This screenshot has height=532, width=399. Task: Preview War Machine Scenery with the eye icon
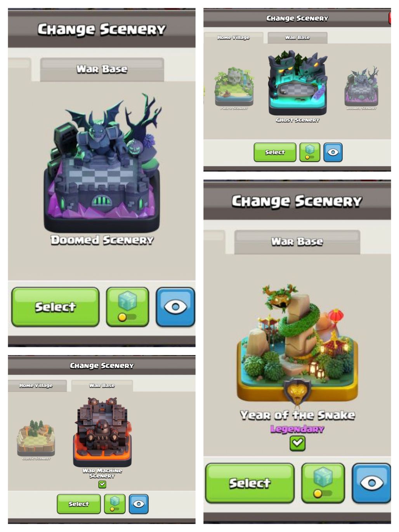pos(139,504)
